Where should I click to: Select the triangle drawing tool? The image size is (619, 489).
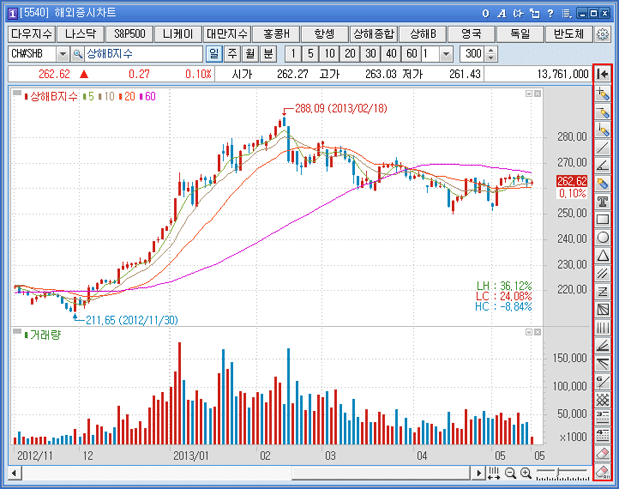[x=602, y=255]
